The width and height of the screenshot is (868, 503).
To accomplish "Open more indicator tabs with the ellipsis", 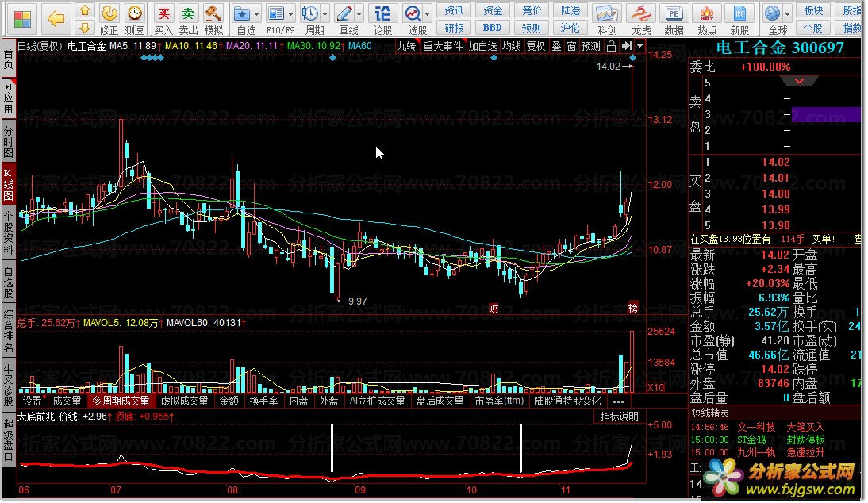I will point(618,401).
